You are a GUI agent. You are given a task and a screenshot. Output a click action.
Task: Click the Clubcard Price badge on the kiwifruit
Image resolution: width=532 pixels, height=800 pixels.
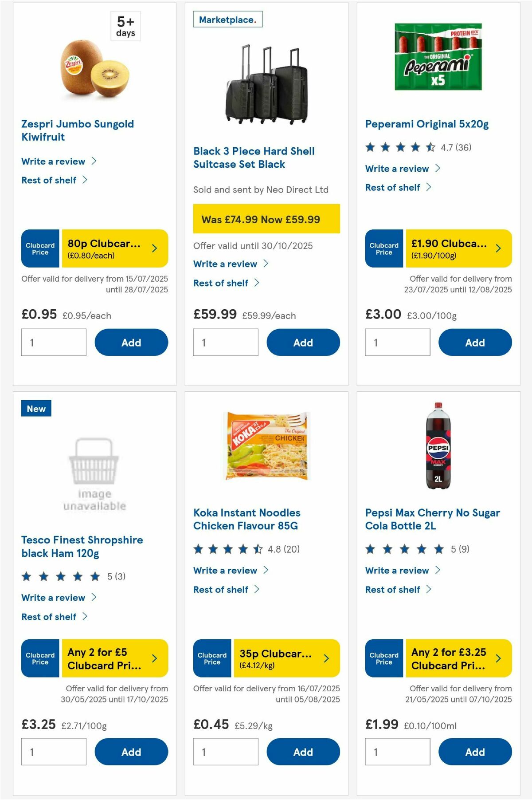40,248
